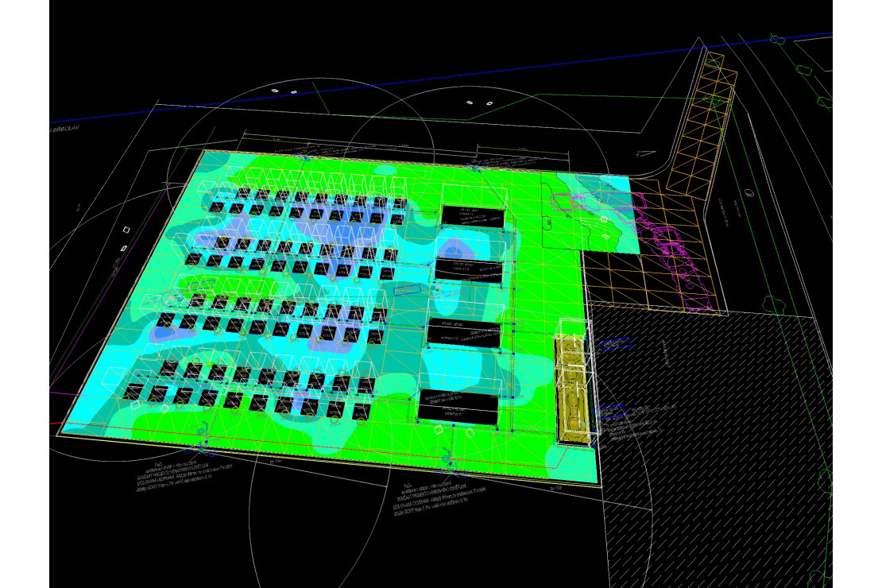
Task: Select the third black building block from top
Action: pos(464,333)
